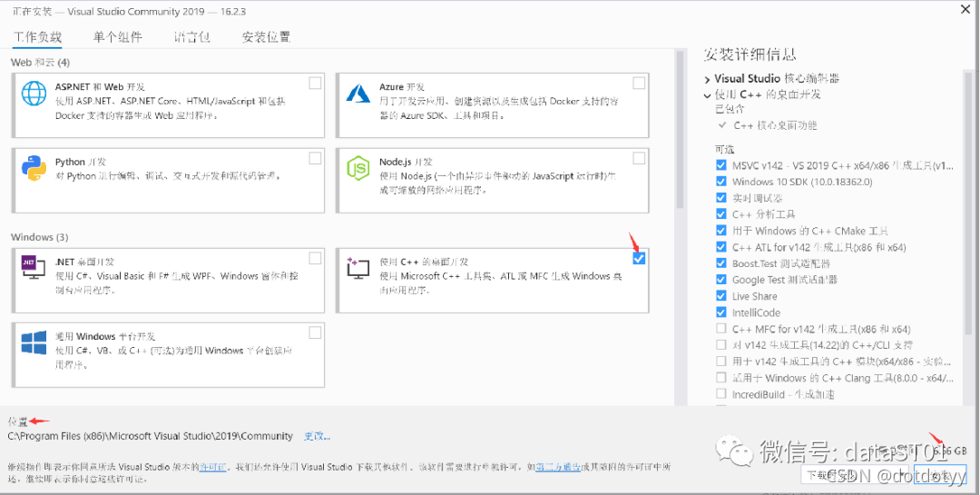
Task: Click the Node.js development hexagon icon
Action: pos(358,168)
